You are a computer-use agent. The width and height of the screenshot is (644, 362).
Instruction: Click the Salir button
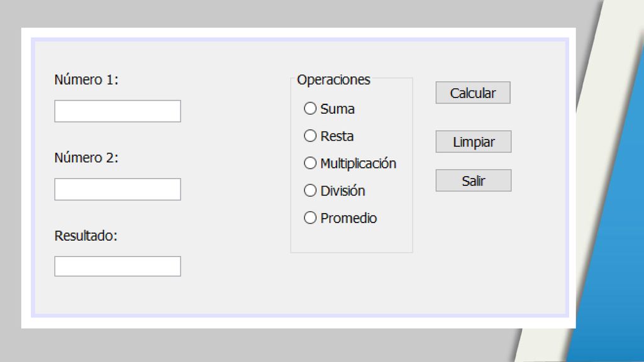pyautogui.click(x=474, y=180)
